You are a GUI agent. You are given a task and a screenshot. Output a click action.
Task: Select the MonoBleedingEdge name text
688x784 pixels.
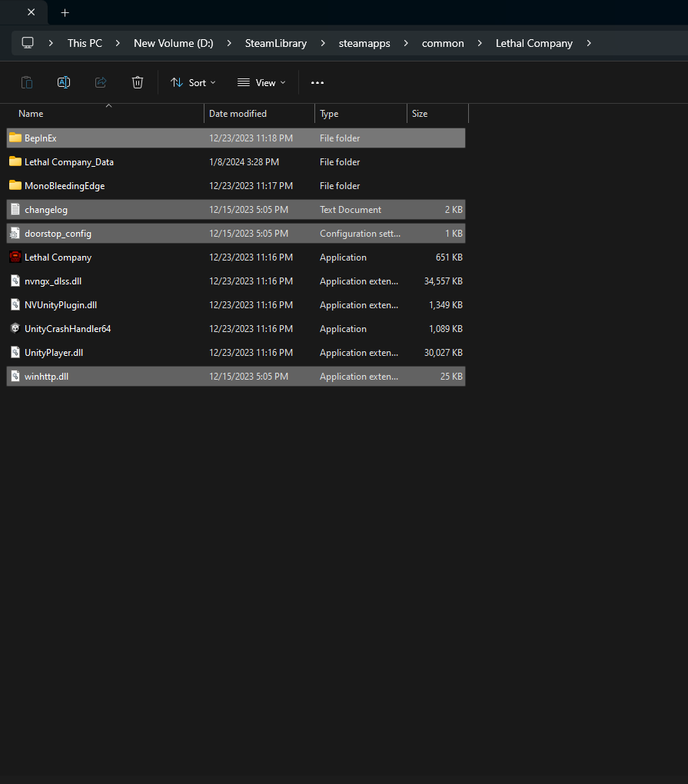(65, 186)
